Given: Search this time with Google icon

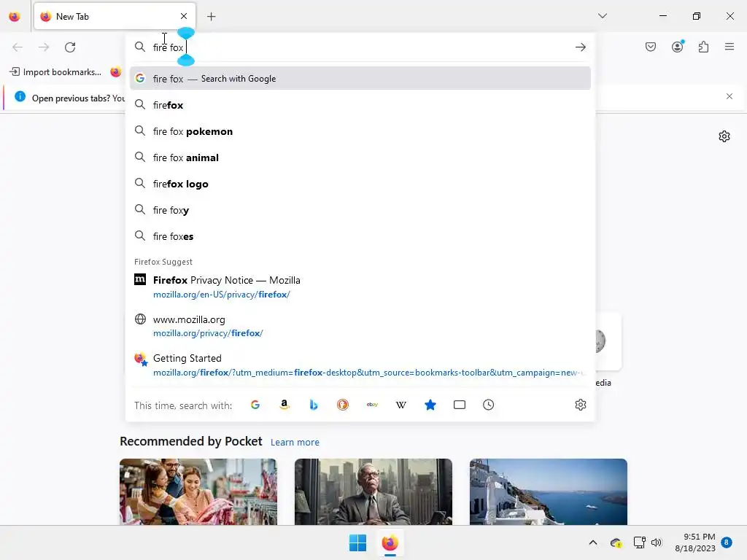Looking at the screenshot, I should (x=255, y=405).
